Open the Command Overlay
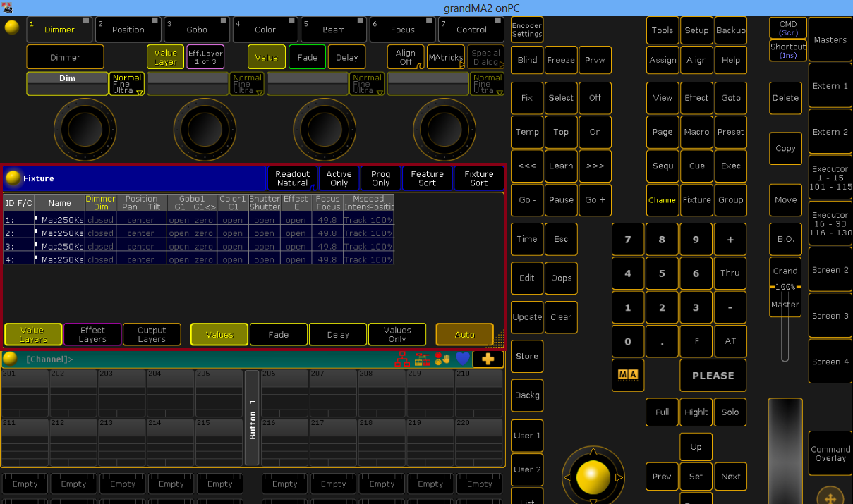 830,453
